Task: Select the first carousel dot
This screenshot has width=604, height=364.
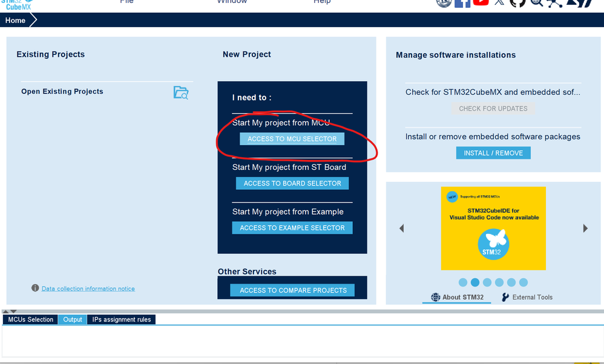Action: click(x=463, y=282)
